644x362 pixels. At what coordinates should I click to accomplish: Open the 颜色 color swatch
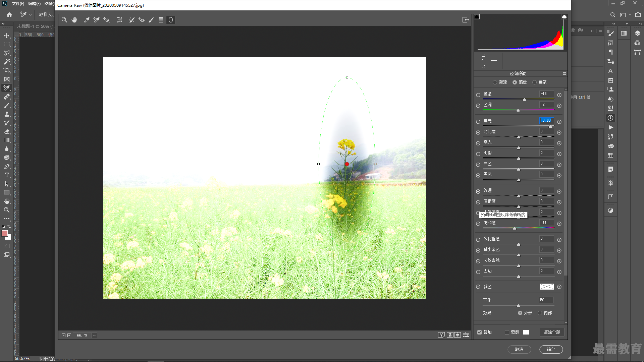tap(547, 287)
